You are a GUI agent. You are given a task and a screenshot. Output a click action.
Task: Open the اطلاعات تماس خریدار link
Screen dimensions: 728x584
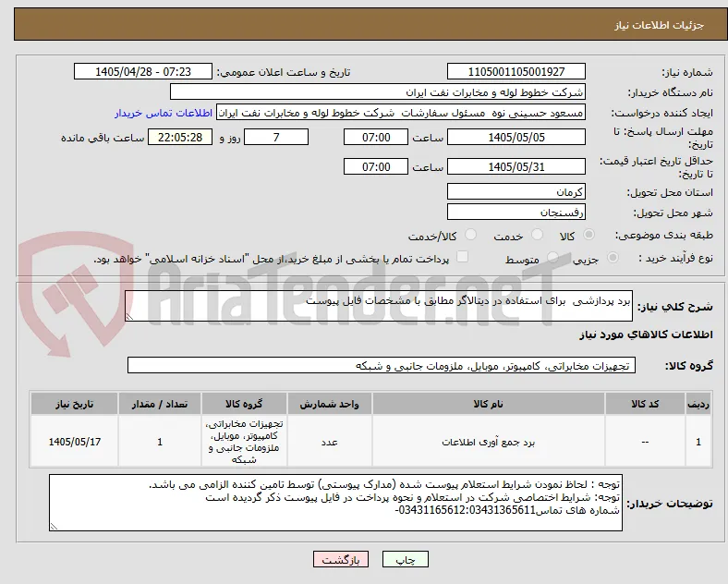(x=164, y=113)
